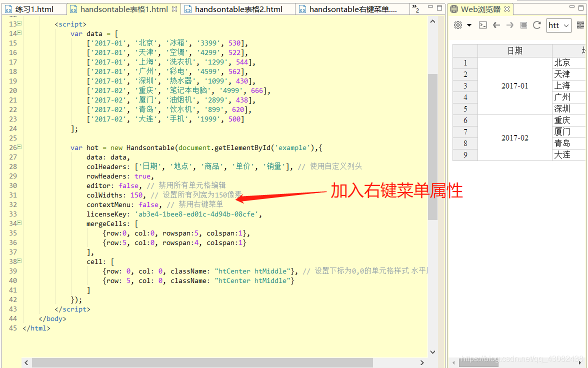Fold the Handsontable block at line 26

coord(19,147)
